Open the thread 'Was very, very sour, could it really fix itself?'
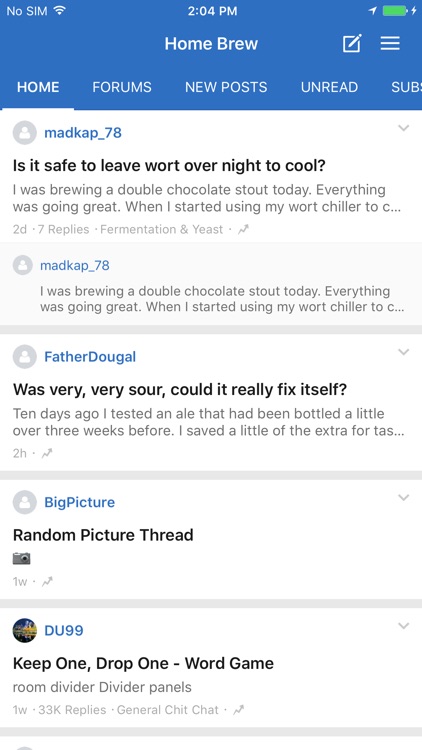 tap(179, 389)
